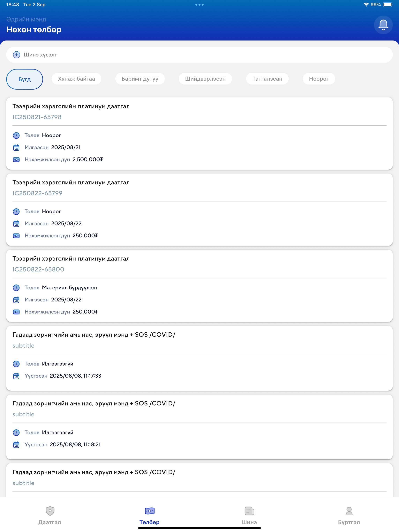The width and height of the screenshot is (399, 532).
Task: Start a new request via Шинэ хүсэлт
Action: point(199,55)
